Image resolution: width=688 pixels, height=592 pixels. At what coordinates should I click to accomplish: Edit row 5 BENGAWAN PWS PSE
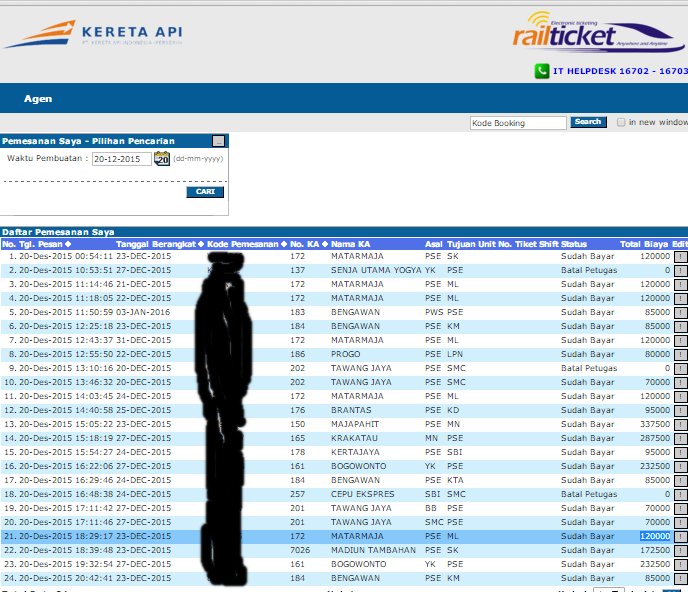pos(680,313)
